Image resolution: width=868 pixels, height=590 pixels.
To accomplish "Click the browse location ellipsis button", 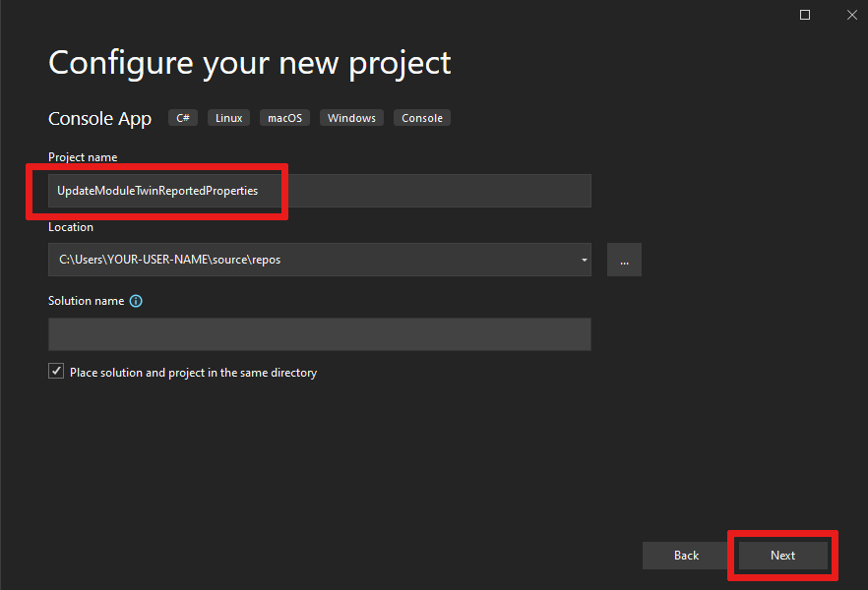I will [624, 260].
